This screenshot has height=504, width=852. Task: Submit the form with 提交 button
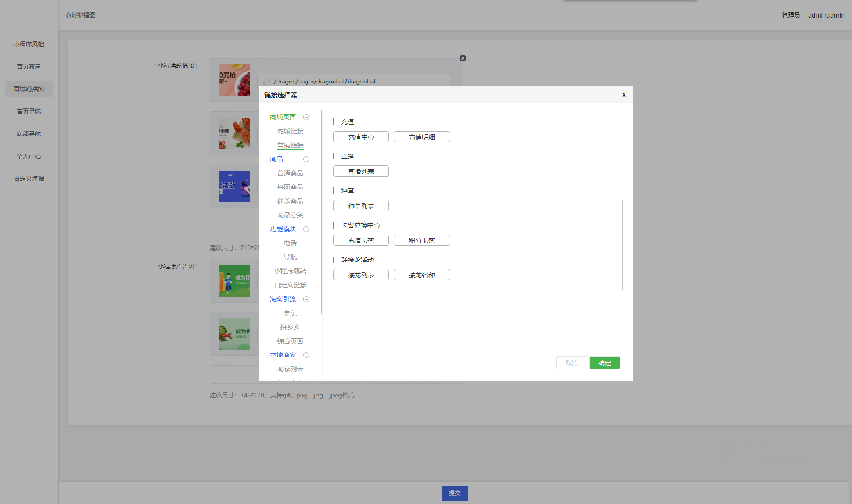coord(455,493)
